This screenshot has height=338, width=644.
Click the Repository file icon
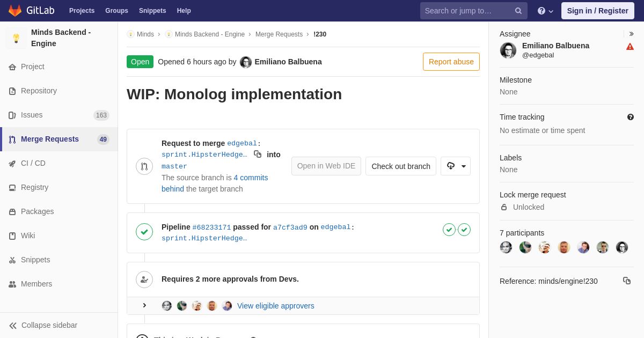pyautogui.click(x=12, y=91)
